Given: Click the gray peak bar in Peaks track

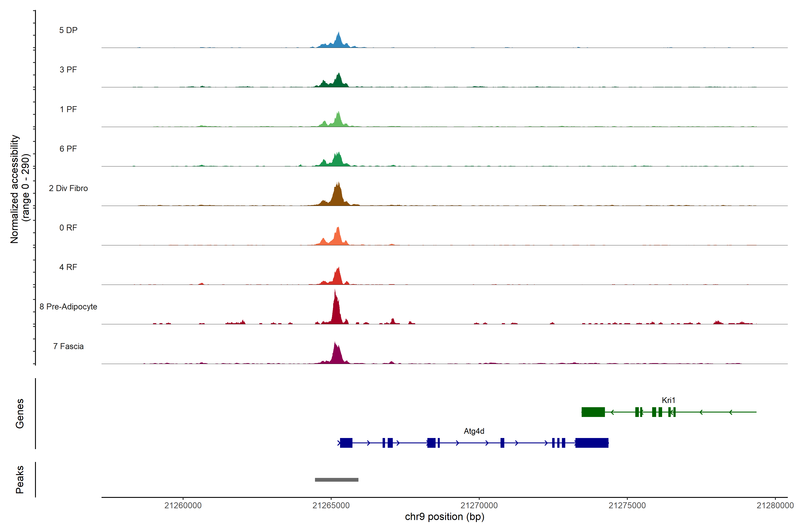Looking at the screenshot, I should (x=336, y=480).
